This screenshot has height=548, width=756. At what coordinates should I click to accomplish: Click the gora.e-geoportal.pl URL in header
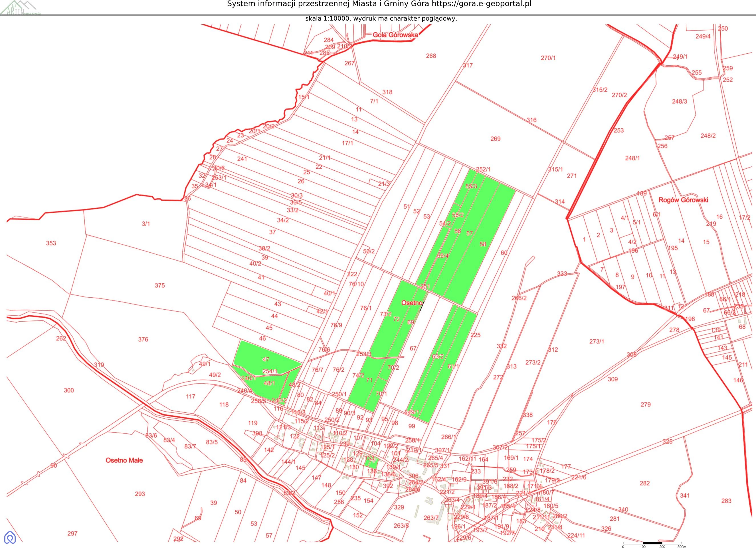coord(481,4)
